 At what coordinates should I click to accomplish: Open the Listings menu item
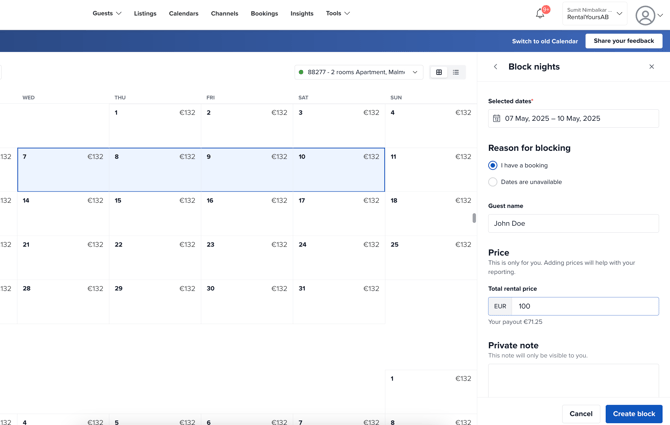[x=145, y=13]
